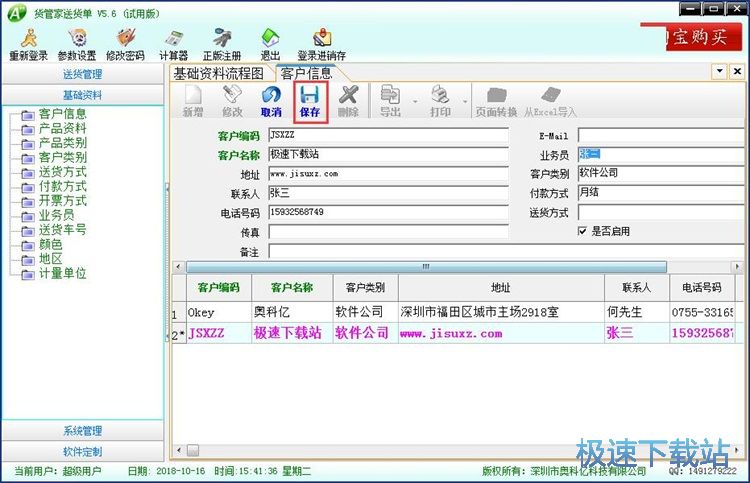Viewport: 750px width, 483px height.
Task: Click the 客户名称 input field
Action: click(x=388, y=154)
